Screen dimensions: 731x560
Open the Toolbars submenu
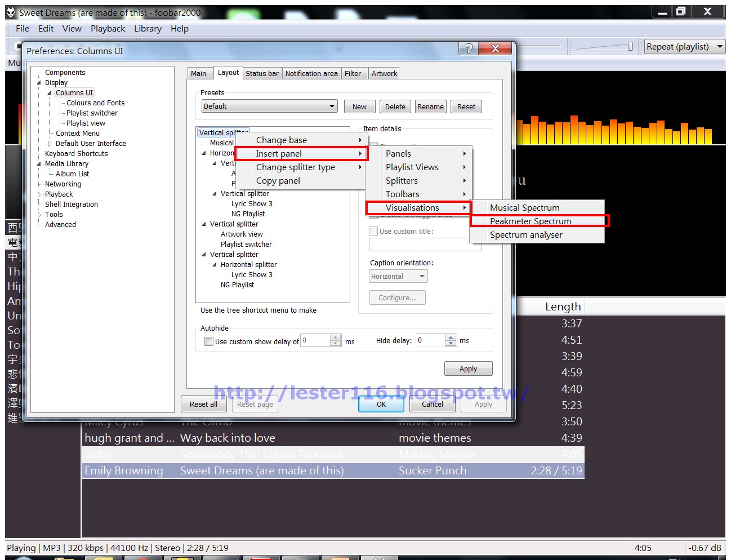click(418, 194)
